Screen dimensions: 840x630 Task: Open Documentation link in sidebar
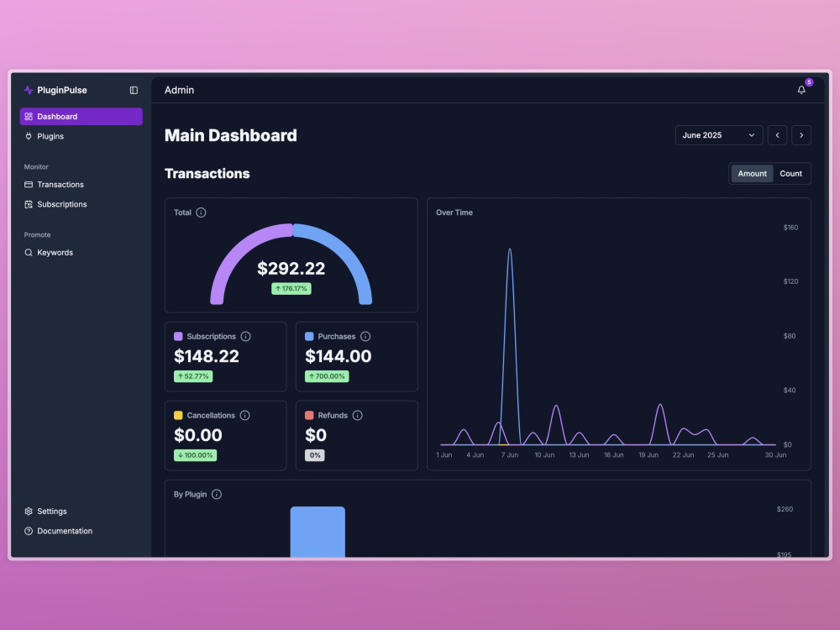click(81, 531)
